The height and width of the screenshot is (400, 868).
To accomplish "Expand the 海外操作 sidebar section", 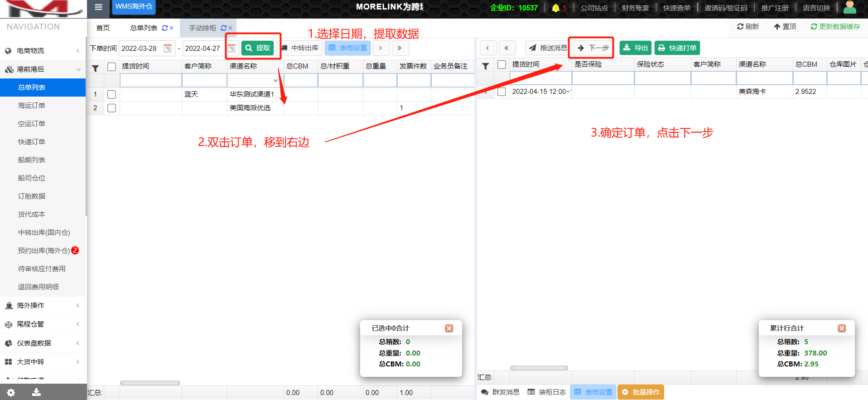I will click(x=43, y=306).
